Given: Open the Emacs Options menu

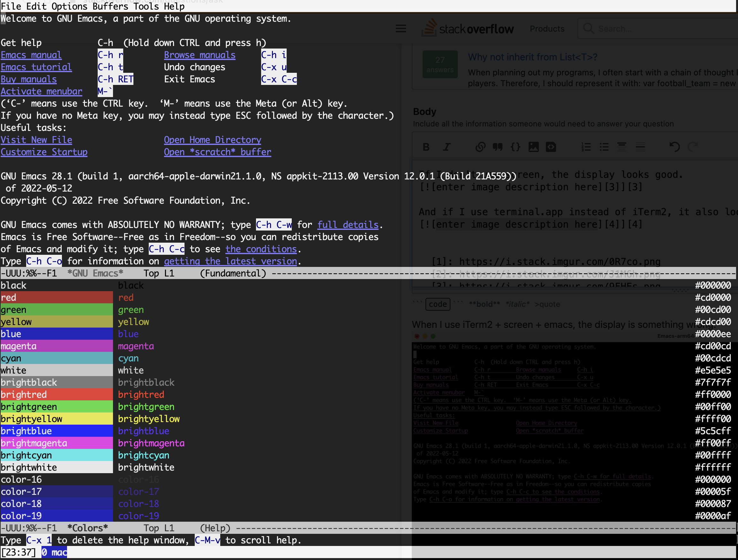Looking at the screenshot, I should [69, 6].
